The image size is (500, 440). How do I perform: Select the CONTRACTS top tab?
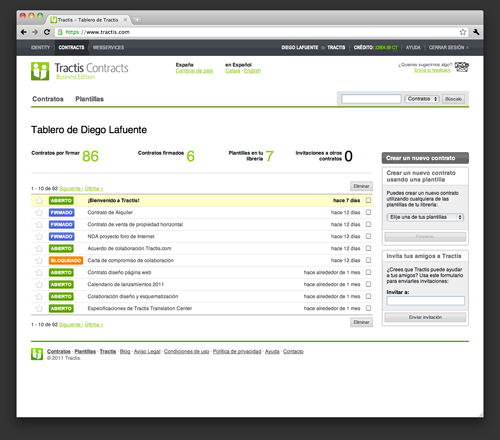coord(71,47)
